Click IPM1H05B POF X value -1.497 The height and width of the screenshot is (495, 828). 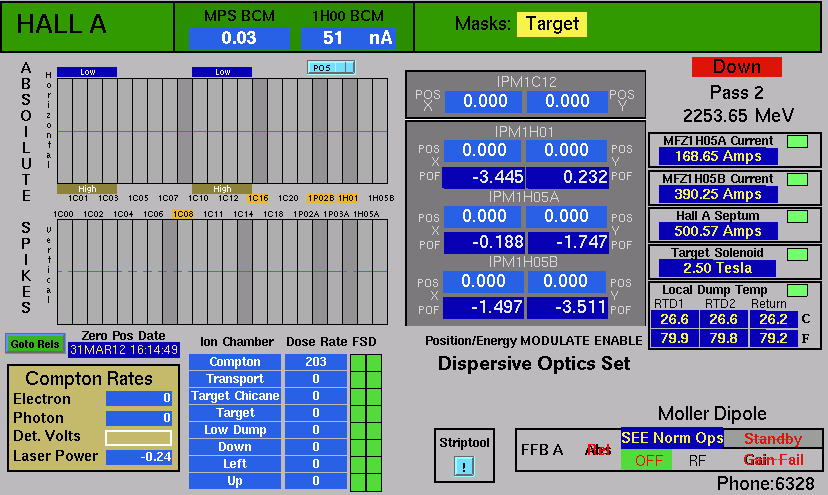(483, 308)
